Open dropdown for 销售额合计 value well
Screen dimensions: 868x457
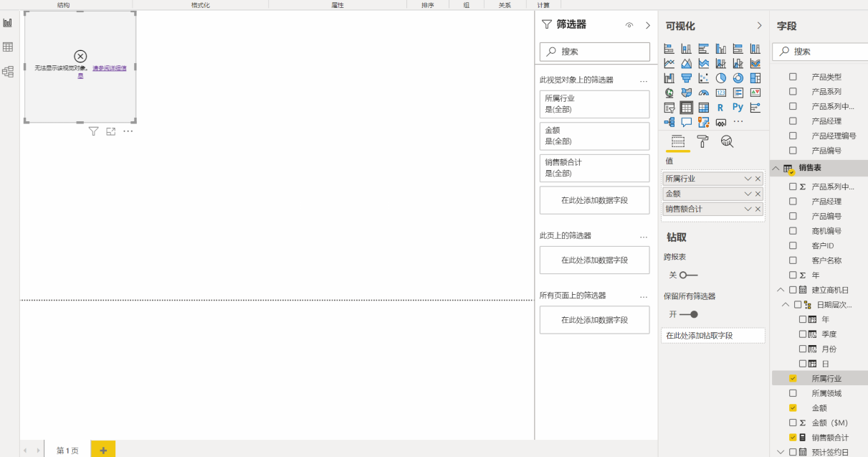click(748, 209)
